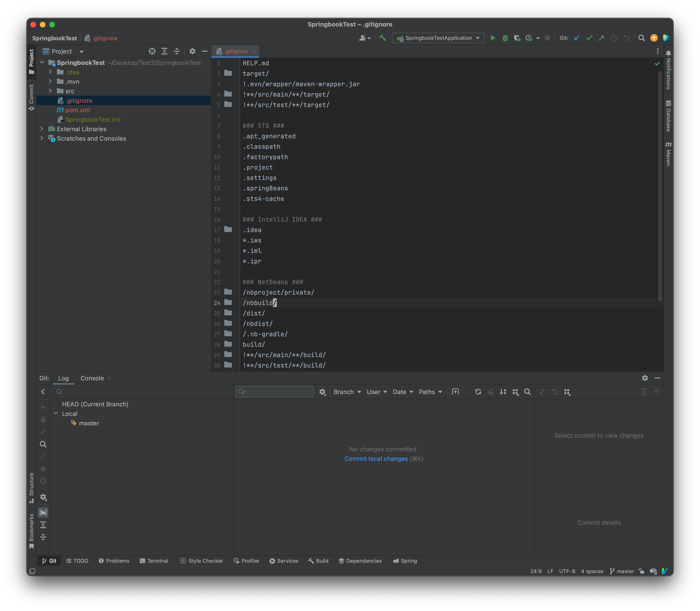
Task: Start debugging with the bug icon
Action: coord(505,38)
